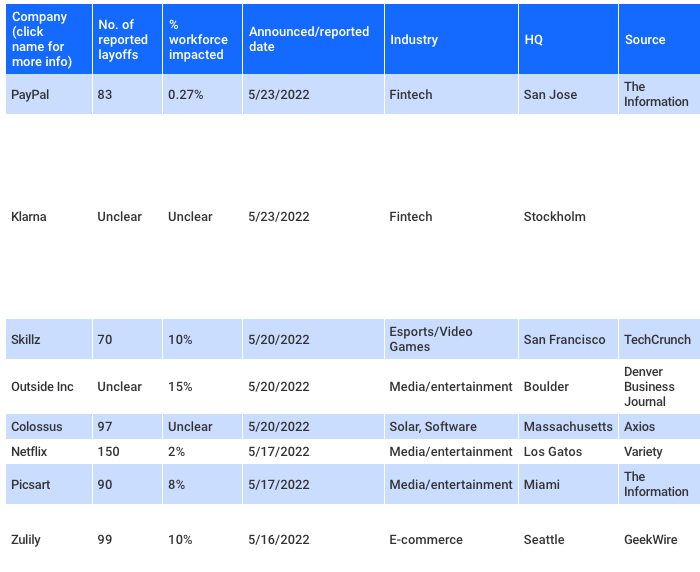
Task: Click the 5/16/2022 date cell
Action: [313, 539]
